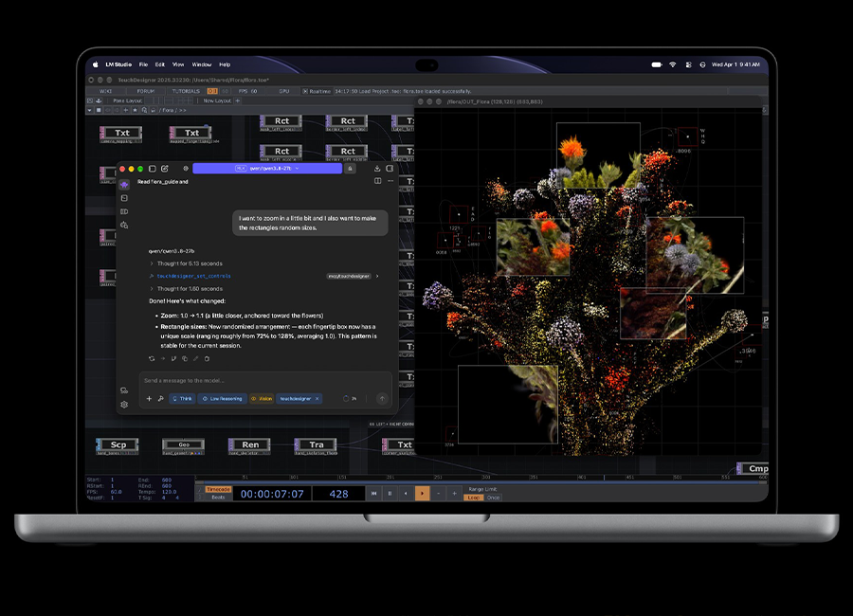Click the split view icon in chat header

click(377, 181)
